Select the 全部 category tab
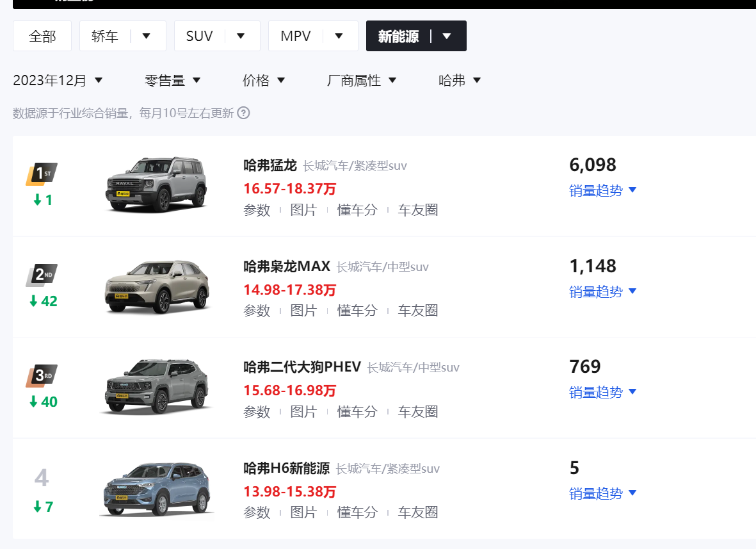 coord(42,36)
